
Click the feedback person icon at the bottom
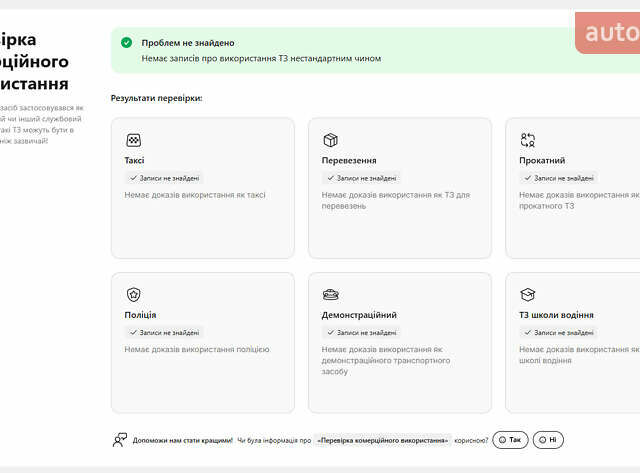pyautogui.click(x=120, y=439)
